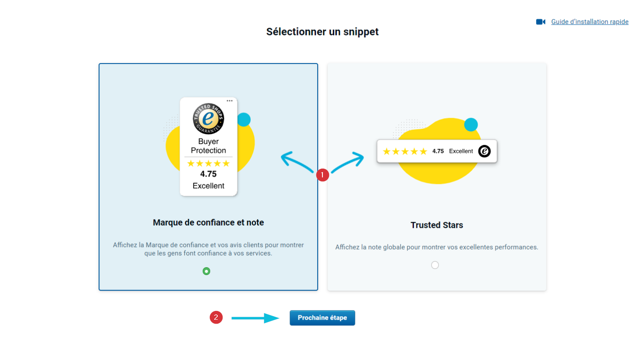
Task: Click the three-dots menu on the Buyer Protection widget
Action: [230, 101]
